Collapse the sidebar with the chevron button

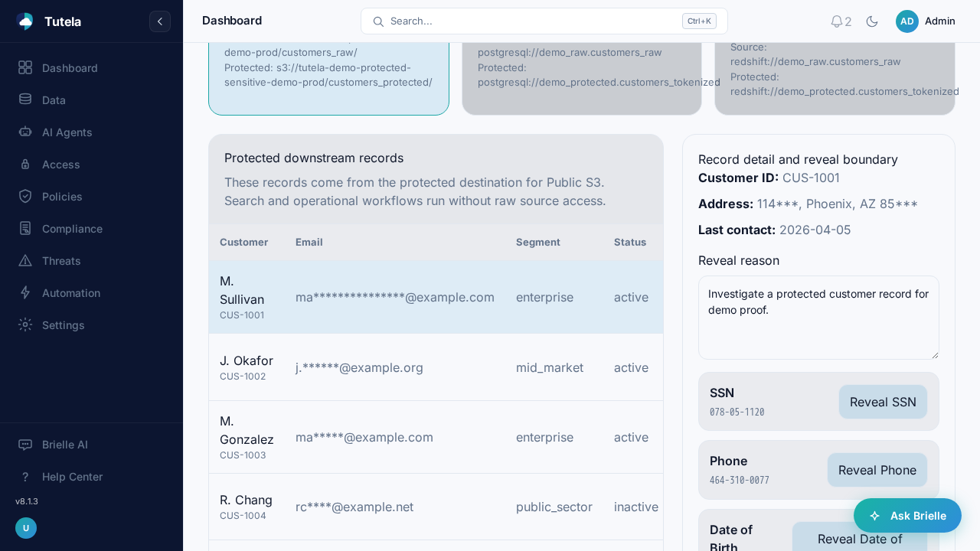pyautogui.click(x=159, y=21)
